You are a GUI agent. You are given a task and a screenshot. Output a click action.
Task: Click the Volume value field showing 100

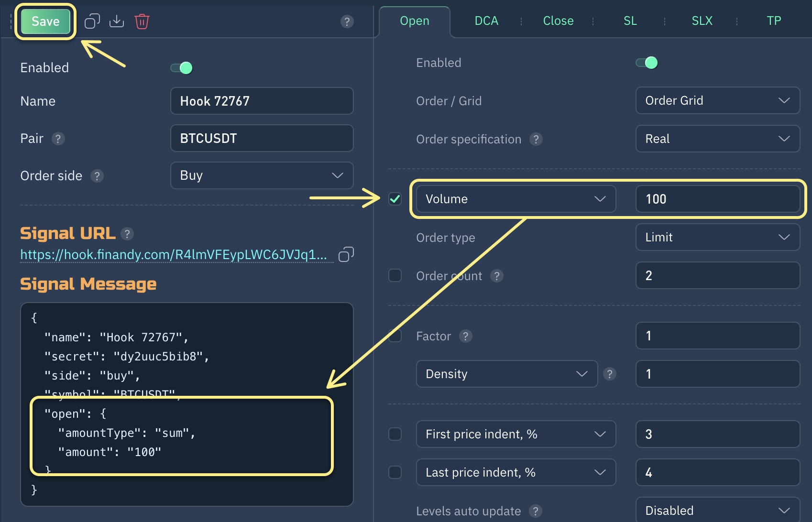[x=717, y=199]
